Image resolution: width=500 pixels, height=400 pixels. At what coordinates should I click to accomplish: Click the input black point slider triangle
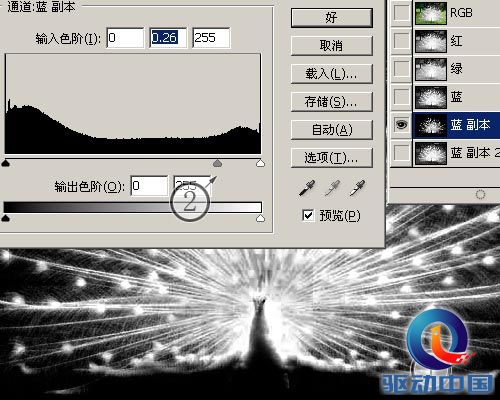coord(6,163)
